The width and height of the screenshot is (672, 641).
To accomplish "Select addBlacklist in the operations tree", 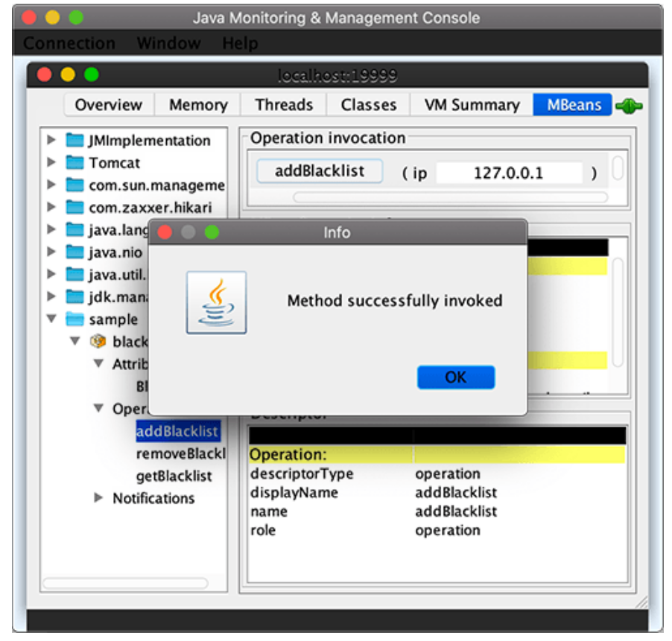I will tap(177, 431).
